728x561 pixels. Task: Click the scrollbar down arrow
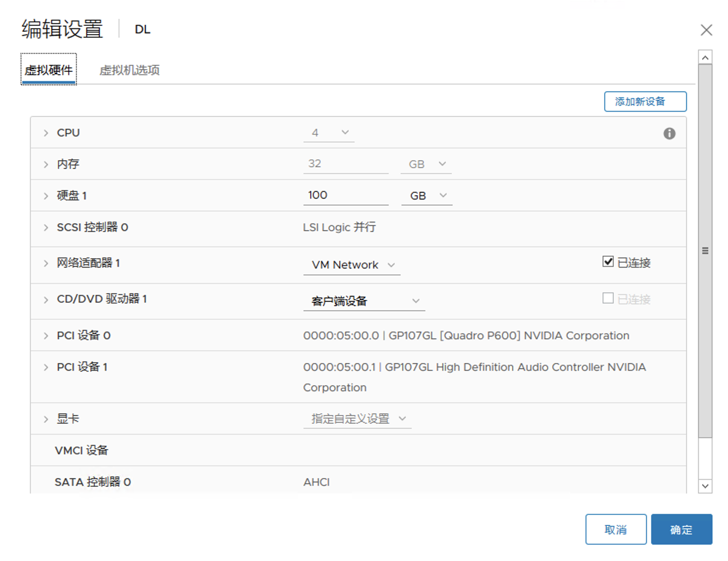pyautogui.click(x=705, y=486)
